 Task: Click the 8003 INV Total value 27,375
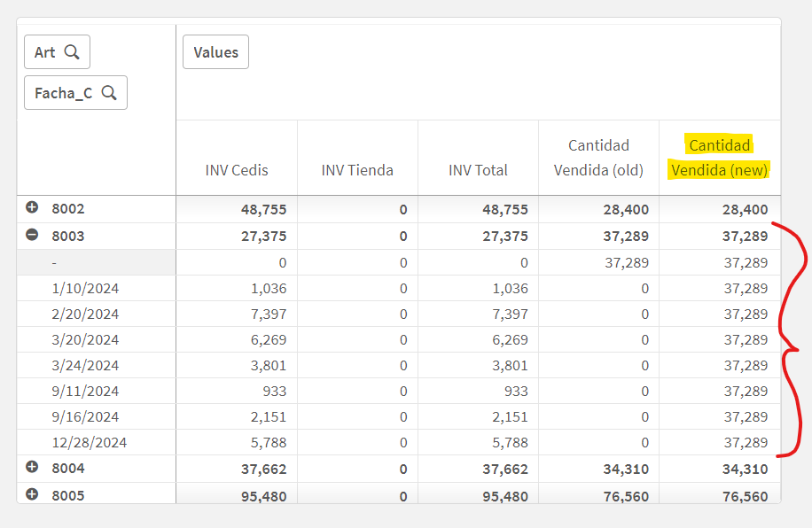click(503, 236)
